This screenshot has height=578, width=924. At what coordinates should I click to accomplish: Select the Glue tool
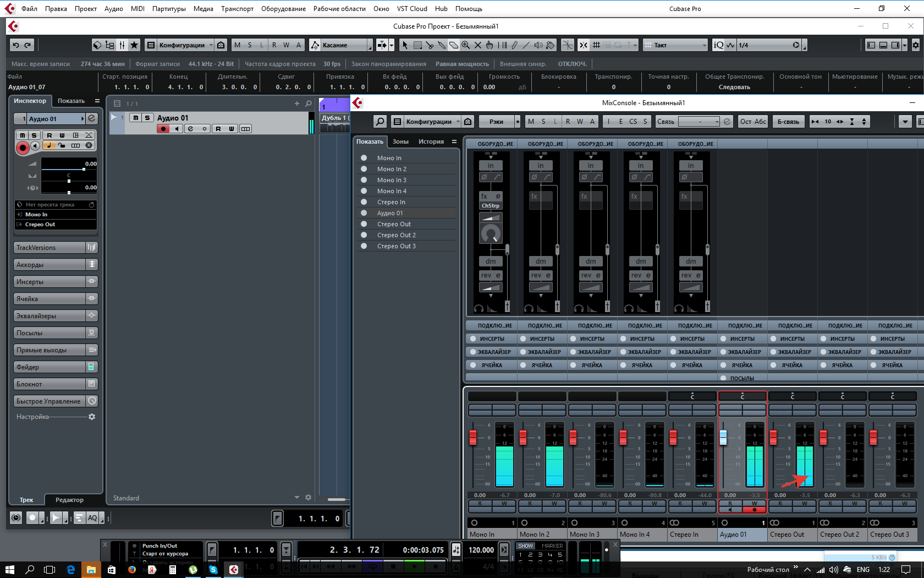[442, 45]
